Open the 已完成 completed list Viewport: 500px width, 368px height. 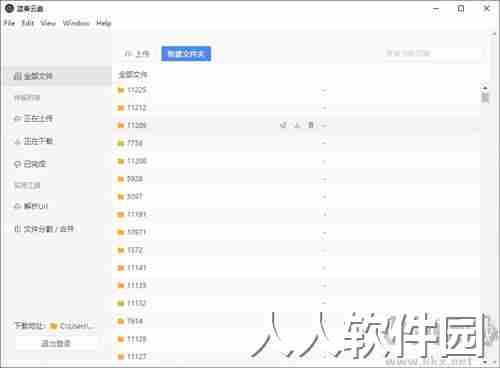coord(35,164)
